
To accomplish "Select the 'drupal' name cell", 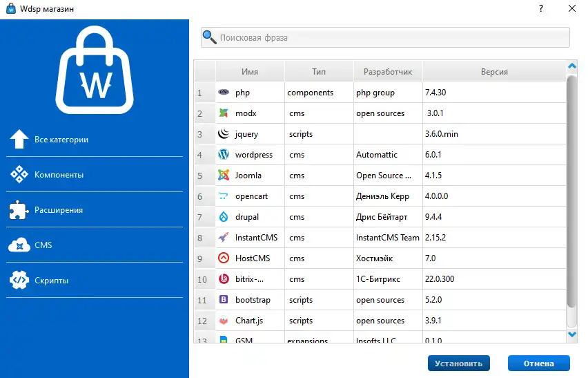I will pos(250,216).
